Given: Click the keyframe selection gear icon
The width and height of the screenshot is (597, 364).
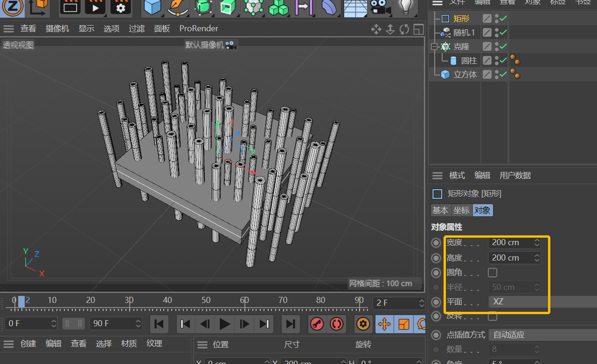Looking at the screenshot, I should pos(363,323).
